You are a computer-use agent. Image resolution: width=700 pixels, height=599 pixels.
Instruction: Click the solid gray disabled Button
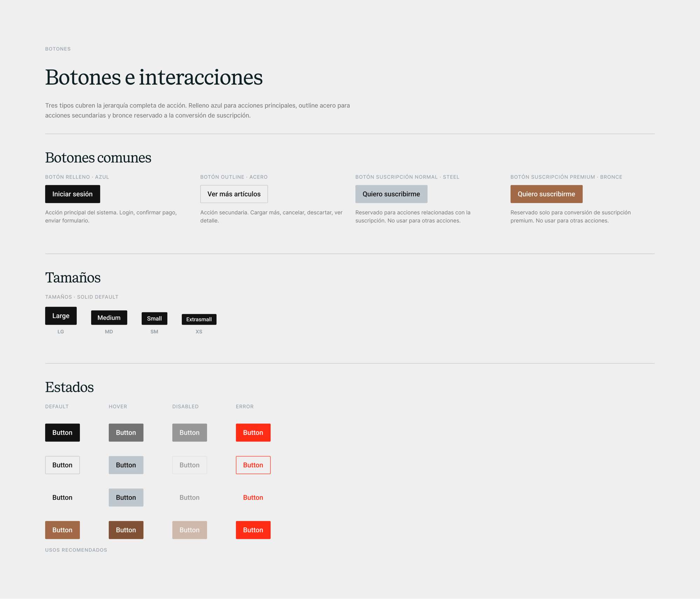(x=189, y=433)
